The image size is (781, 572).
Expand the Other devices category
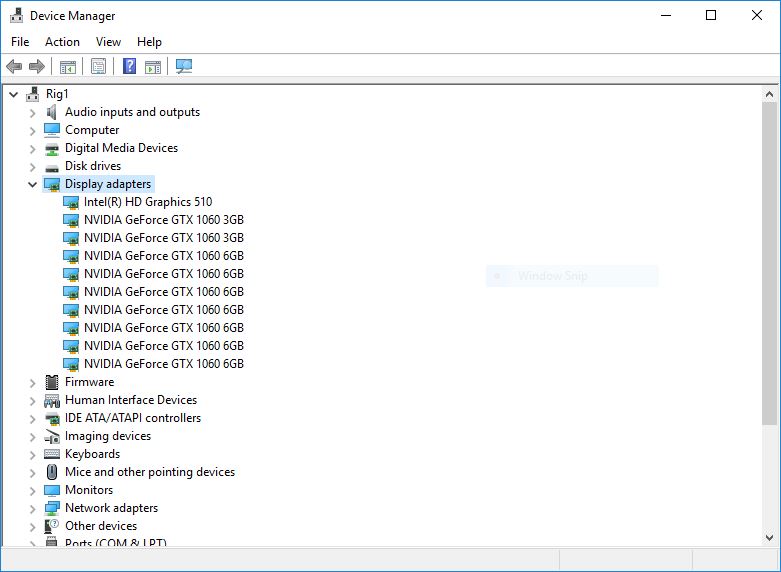tap(33, 527)
